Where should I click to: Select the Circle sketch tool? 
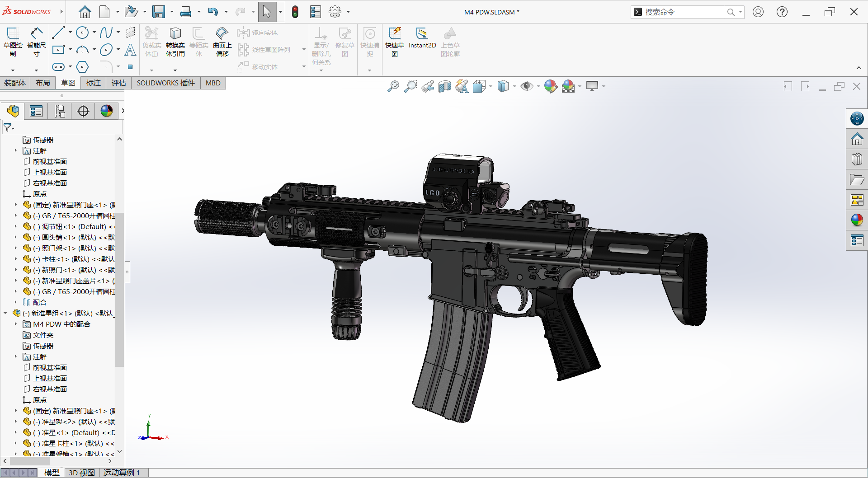click(82, 33)
